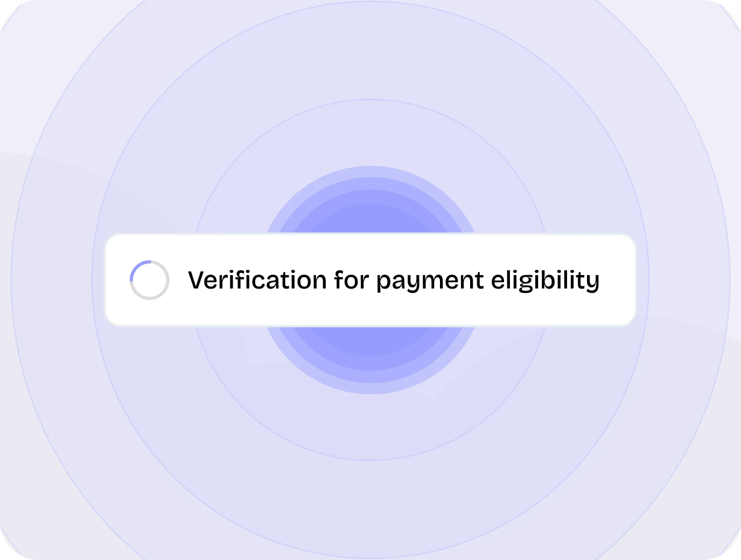Click the bottom of the innermost thin ring outline
Image resolution: width=741 pixels, height=560 pixels.
tap(370, 460)
